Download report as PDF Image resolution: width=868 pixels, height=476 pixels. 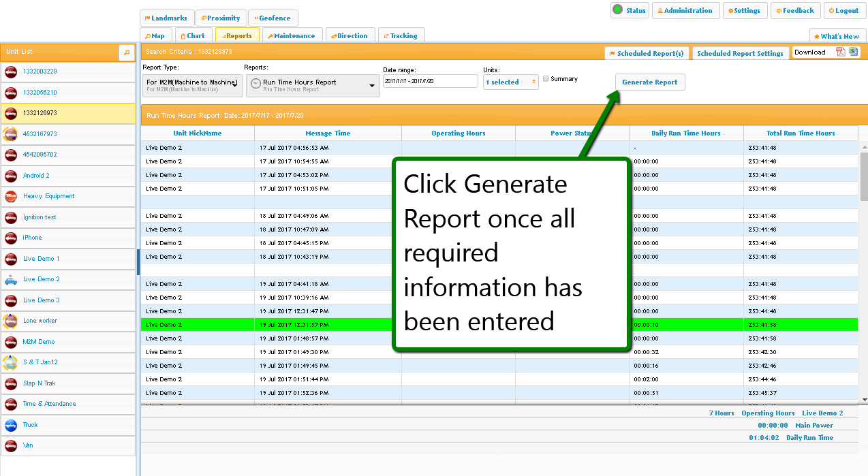pyautogui.click(x=841, y=52)
